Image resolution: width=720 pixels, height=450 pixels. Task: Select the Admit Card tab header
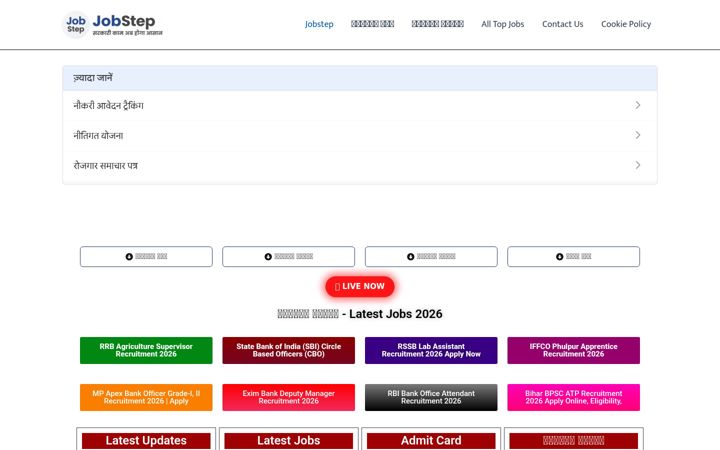coord(431,440)
